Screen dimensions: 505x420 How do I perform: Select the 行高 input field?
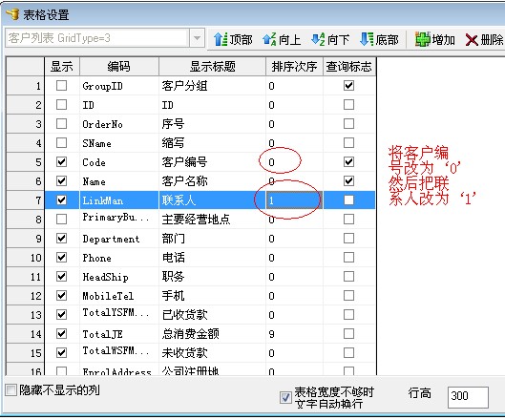[468, 397]
